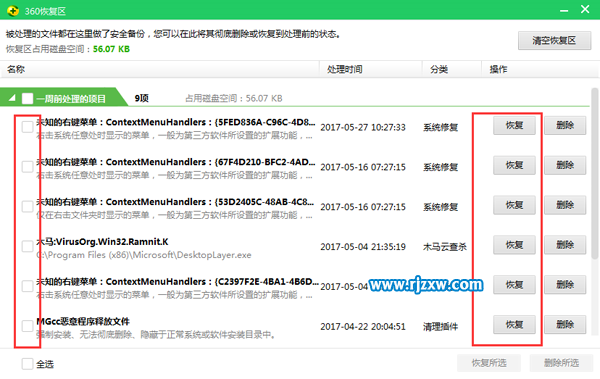
Task: Tick checkbox for {C2397F2E-4BA1-4B6D entry
Action: click(27, 286)
